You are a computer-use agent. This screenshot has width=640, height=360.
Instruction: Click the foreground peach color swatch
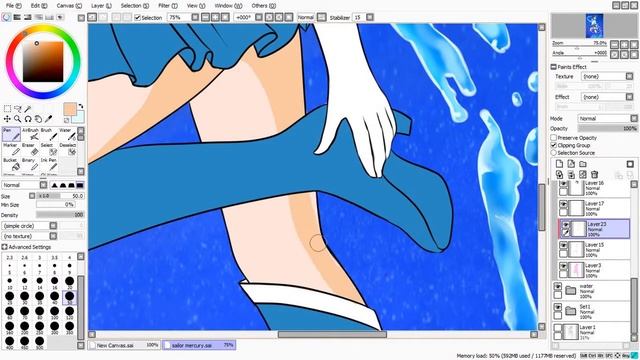70,109
